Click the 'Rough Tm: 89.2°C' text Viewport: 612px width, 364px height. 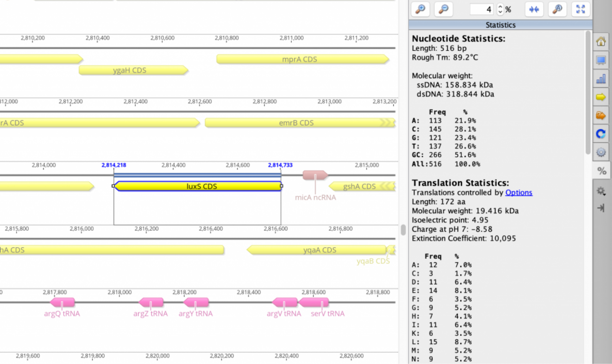coord(445,57)
